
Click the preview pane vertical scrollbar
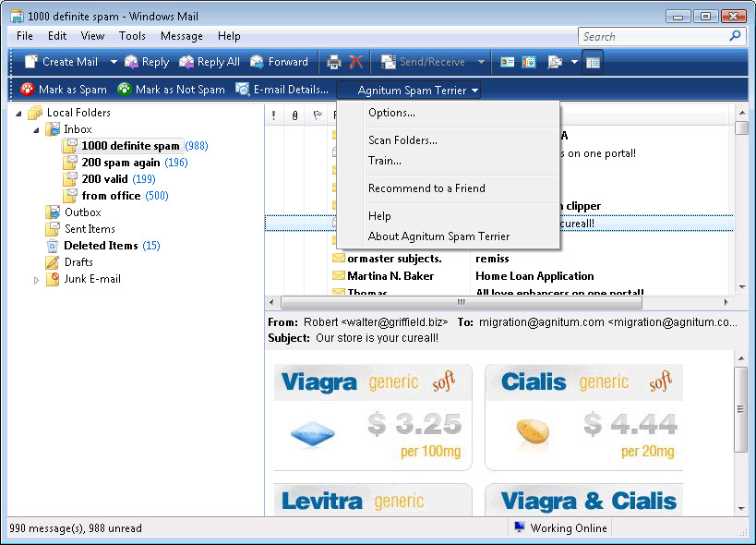(x=741, y=409)
